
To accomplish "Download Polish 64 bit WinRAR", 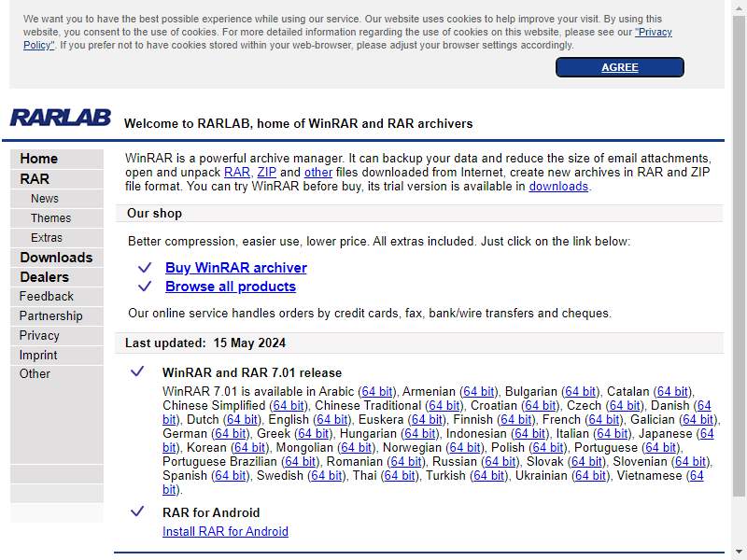I will pyautogui.click(x=548, y=448).
